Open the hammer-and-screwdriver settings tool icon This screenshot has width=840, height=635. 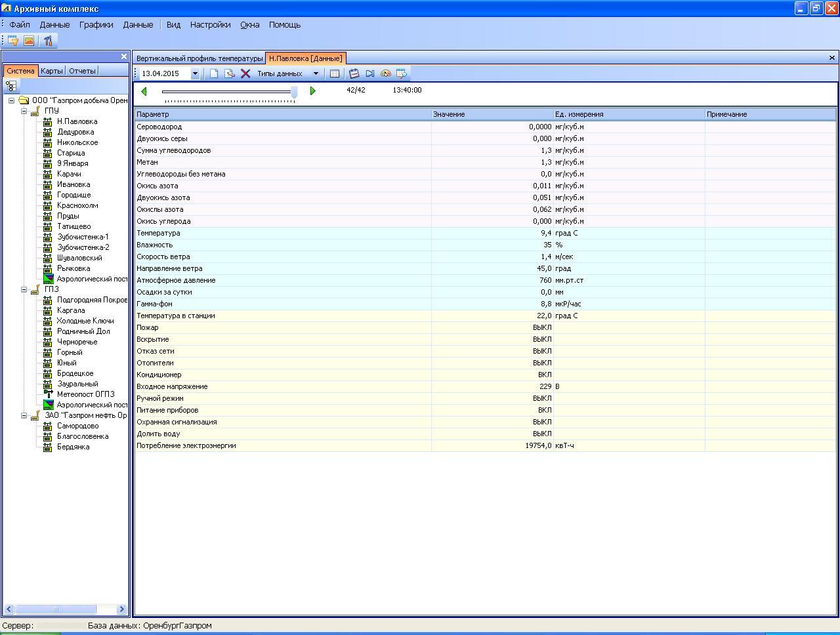(x=48, y=41)
